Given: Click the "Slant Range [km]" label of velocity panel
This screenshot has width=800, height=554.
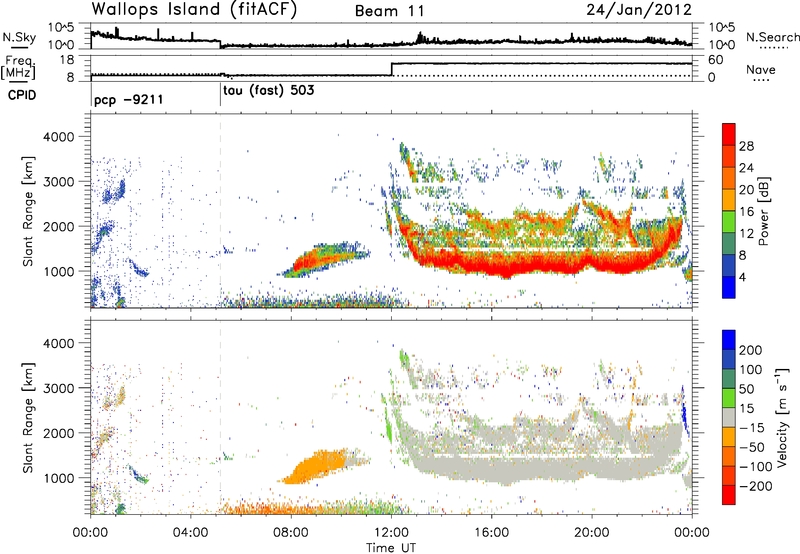Looking at the screenshot, I should 28,417.
